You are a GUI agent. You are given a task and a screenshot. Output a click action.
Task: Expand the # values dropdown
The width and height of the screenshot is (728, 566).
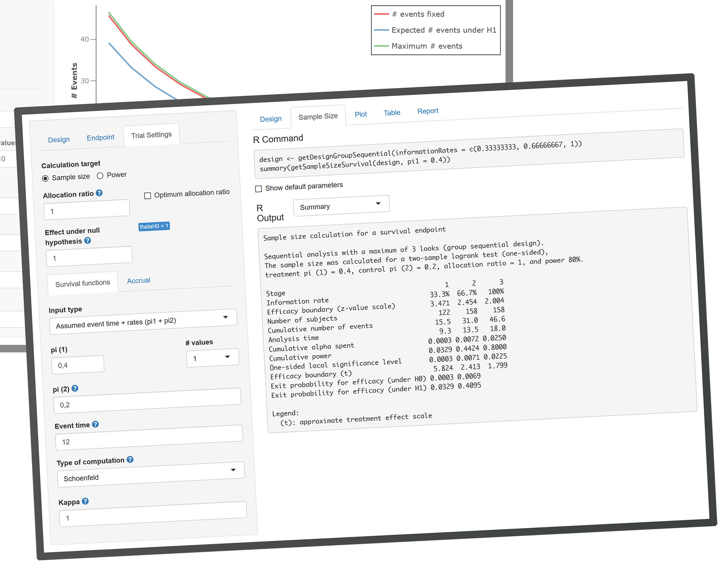click(213, 358)
